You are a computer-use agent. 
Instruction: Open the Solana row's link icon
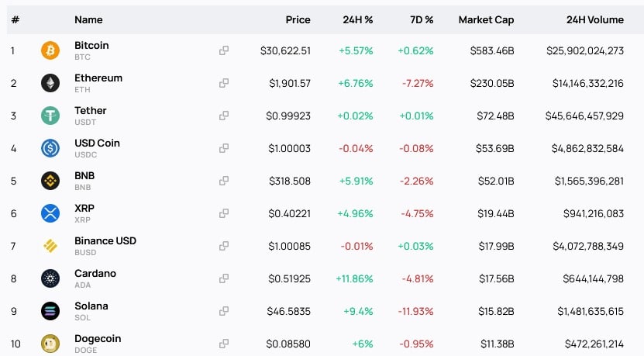point(224,311)
